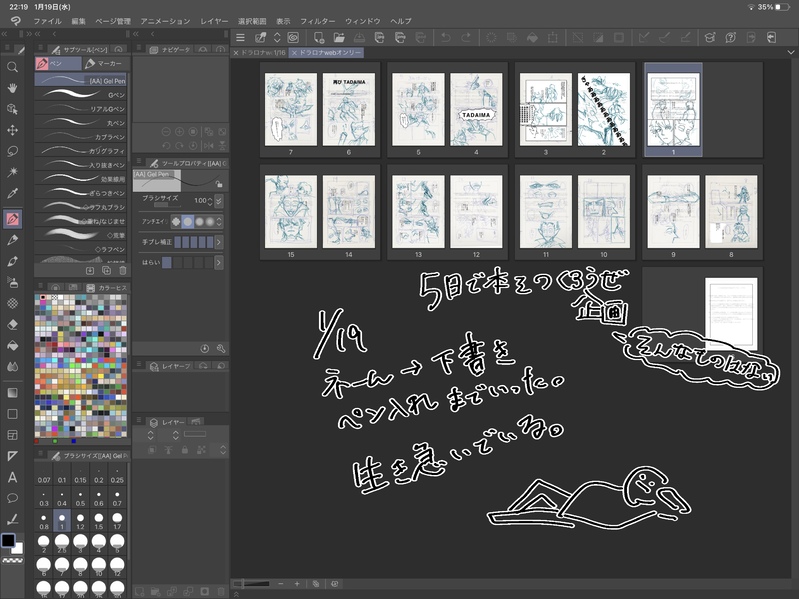Select the Balloon tool
Image resolution: width=799 pixels, height=599 pixels.
pyautogui.click(x=12, y=498)
